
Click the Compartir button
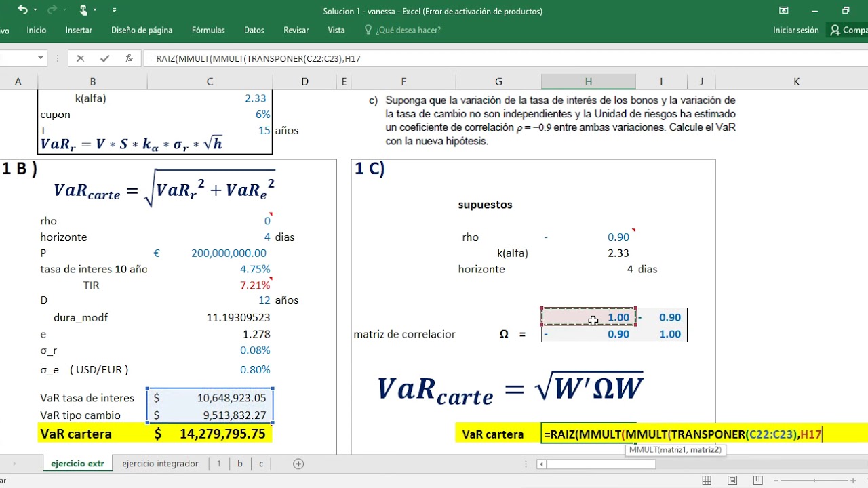[x=848, y=30]
